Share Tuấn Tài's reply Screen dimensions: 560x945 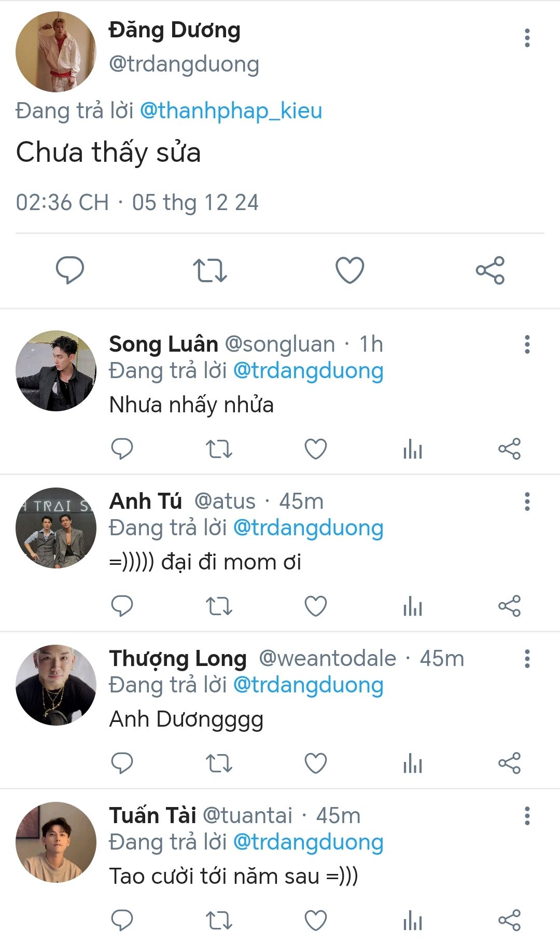point(509,920)
